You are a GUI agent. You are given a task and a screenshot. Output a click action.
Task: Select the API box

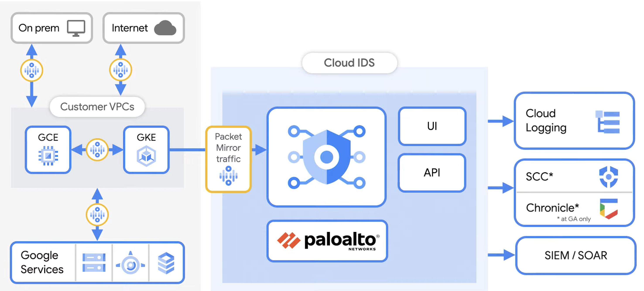[432, 173]
